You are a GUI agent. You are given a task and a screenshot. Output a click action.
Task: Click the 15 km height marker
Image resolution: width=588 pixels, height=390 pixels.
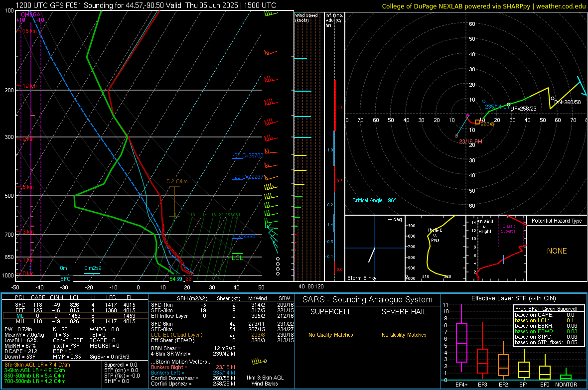(29, 31)
